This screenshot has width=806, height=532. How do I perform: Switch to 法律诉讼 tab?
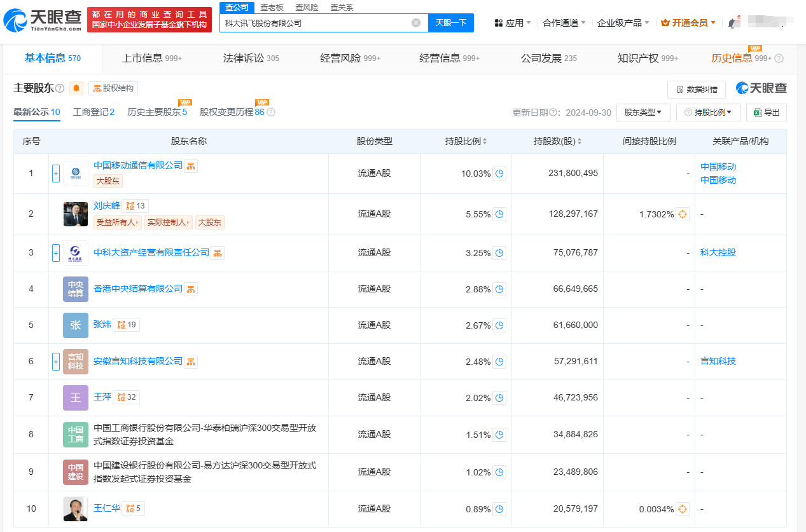[251, 58]
